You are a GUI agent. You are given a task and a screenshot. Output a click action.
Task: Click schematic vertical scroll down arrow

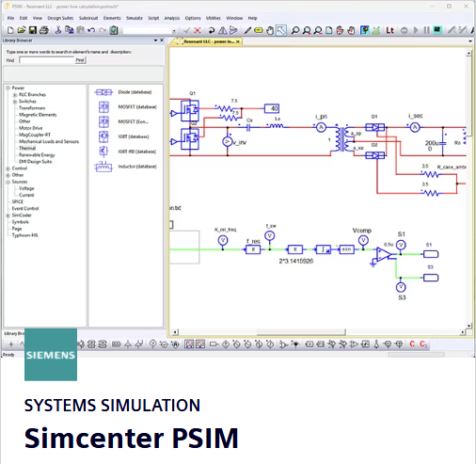click(468, 326)
